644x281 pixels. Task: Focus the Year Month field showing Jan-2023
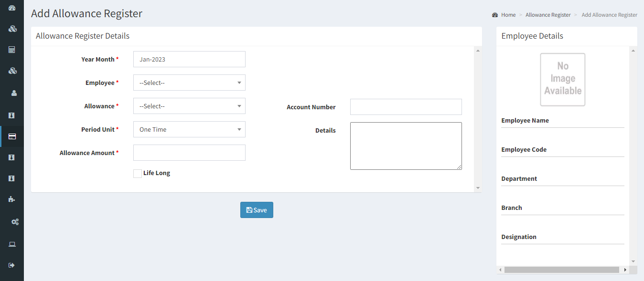(189, 59)
